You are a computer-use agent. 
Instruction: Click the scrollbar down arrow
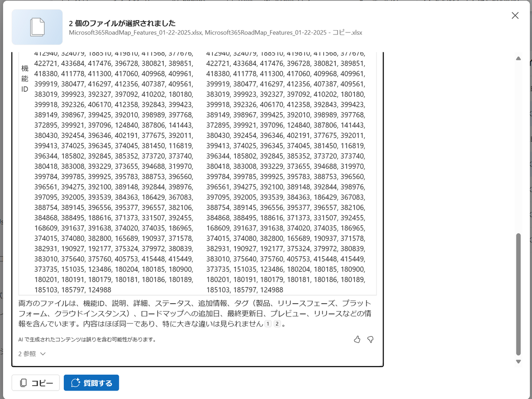click(518, 362)
